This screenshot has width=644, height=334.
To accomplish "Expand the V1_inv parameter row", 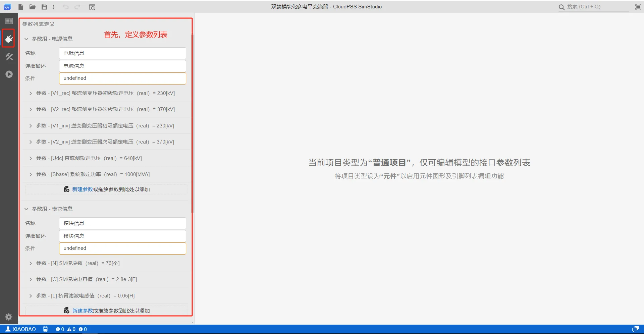I will pyautogui.click(x=31, y=126).
